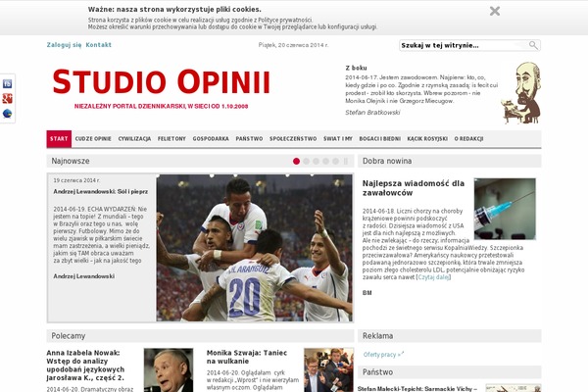Select the second slider dot in Najnowsze

point(307,161)
